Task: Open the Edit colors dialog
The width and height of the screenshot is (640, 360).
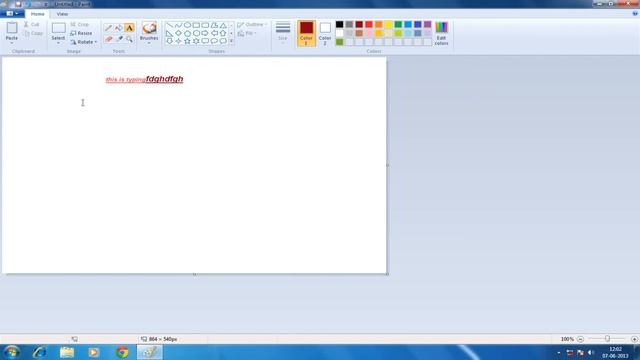Action: pos(441,33)
